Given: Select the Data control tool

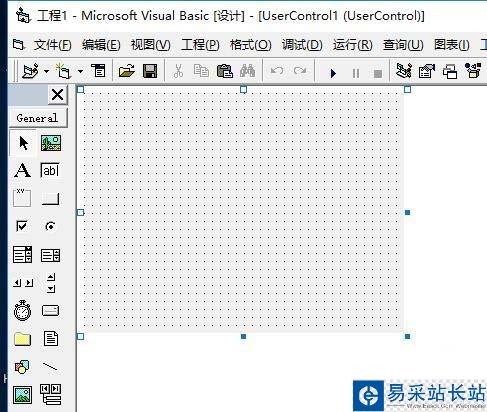Looking at the screenshot, I should point(50,395).
